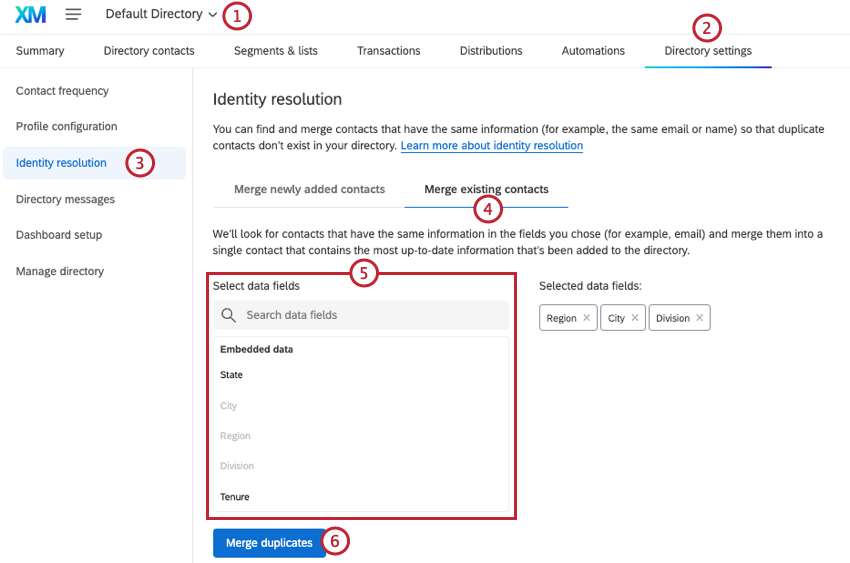Select Manage directory in sidebar
Screen dimensions: 850x563
60,271
